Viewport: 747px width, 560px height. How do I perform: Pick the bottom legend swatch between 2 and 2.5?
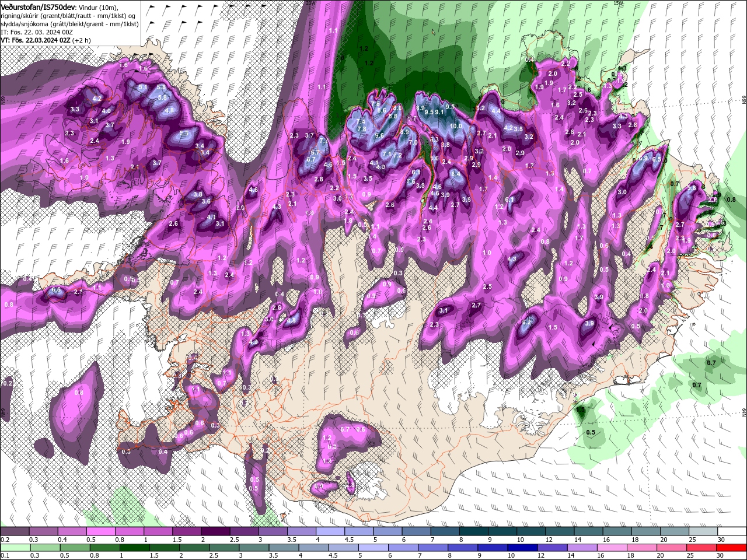[x=195, y=548]
